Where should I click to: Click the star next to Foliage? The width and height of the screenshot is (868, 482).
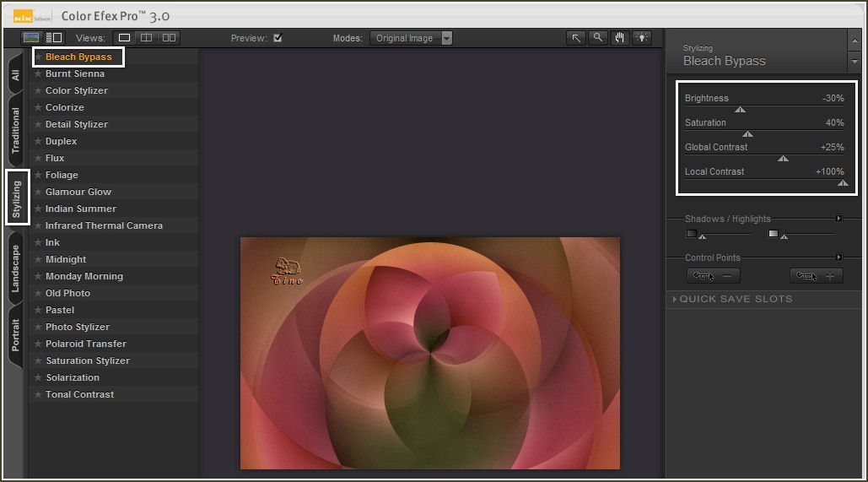tap(38, 175)
